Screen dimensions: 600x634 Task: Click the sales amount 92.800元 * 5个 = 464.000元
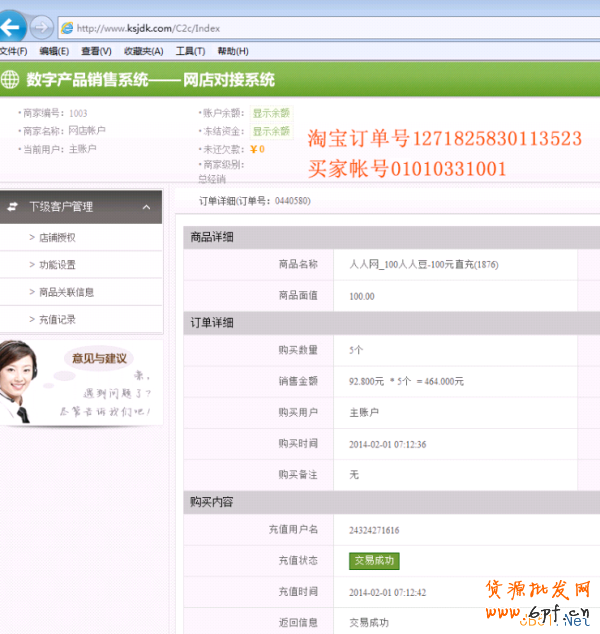[x=406, y=381]
